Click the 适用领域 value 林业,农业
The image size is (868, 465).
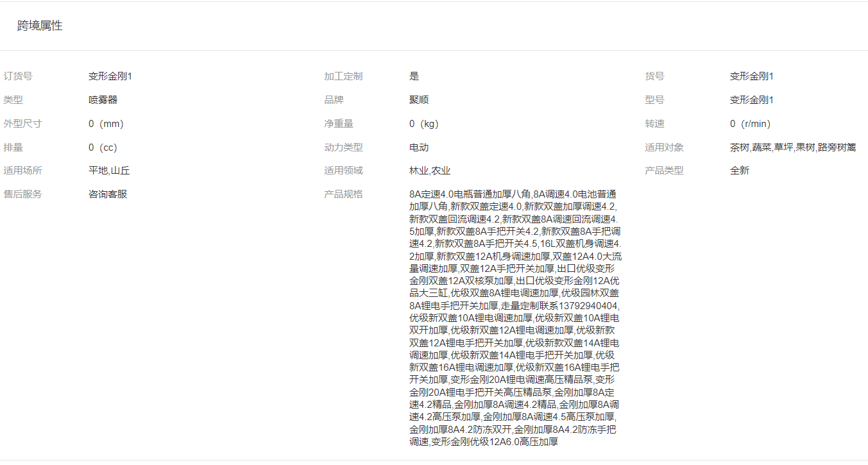click(x=430, y=171)
